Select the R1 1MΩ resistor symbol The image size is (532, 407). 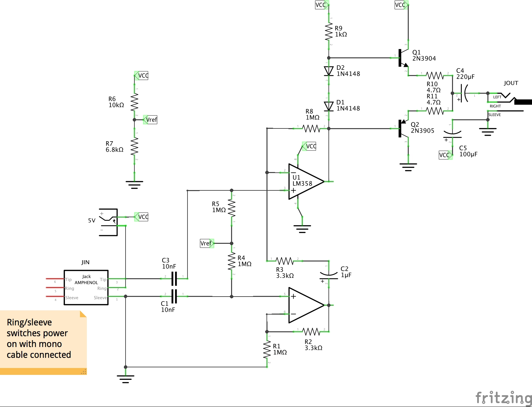(267, 350)
